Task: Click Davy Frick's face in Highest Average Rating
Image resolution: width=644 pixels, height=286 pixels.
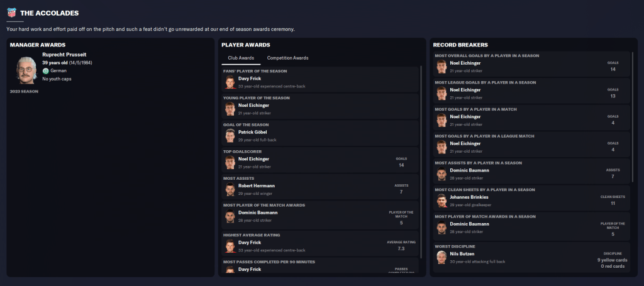Action: click(x=230, y=246)
